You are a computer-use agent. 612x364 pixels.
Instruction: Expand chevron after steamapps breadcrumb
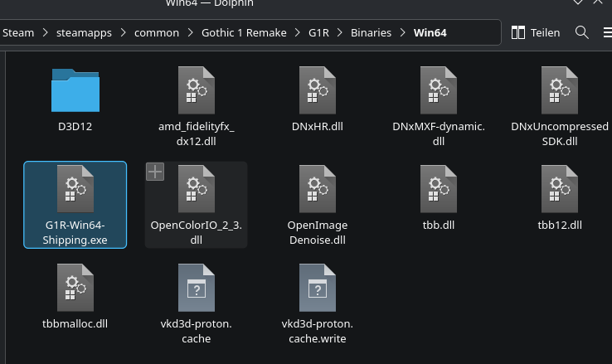coord(123,32)
